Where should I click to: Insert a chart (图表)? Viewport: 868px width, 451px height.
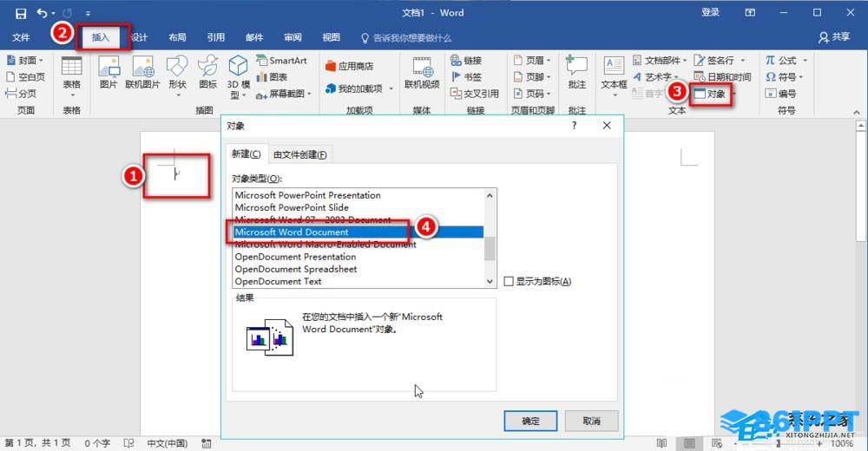(272, 77)
